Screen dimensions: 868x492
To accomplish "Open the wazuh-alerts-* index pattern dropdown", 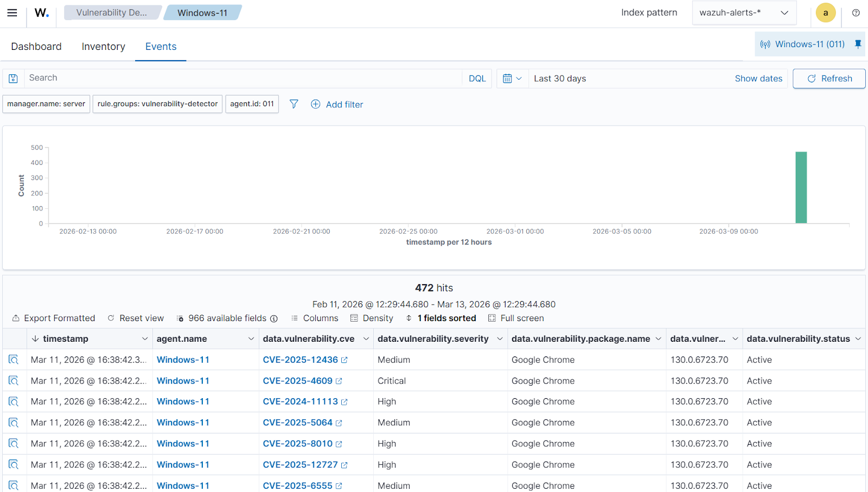I will [744, 12].
